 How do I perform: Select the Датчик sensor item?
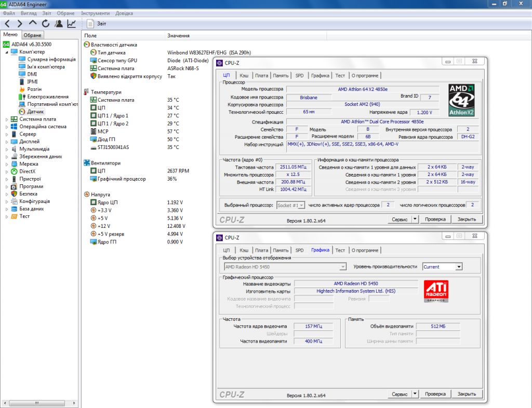tap(35, 112)
